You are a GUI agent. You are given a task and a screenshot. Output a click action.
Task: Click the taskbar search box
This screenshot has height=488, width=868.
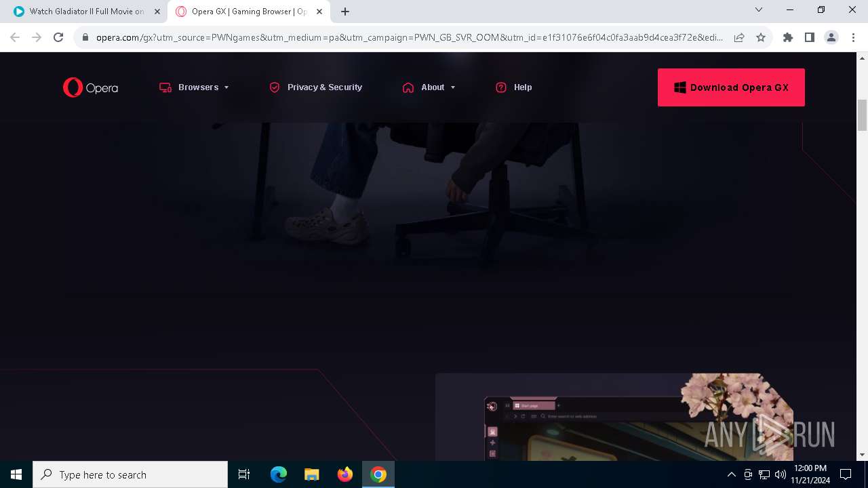130,474
